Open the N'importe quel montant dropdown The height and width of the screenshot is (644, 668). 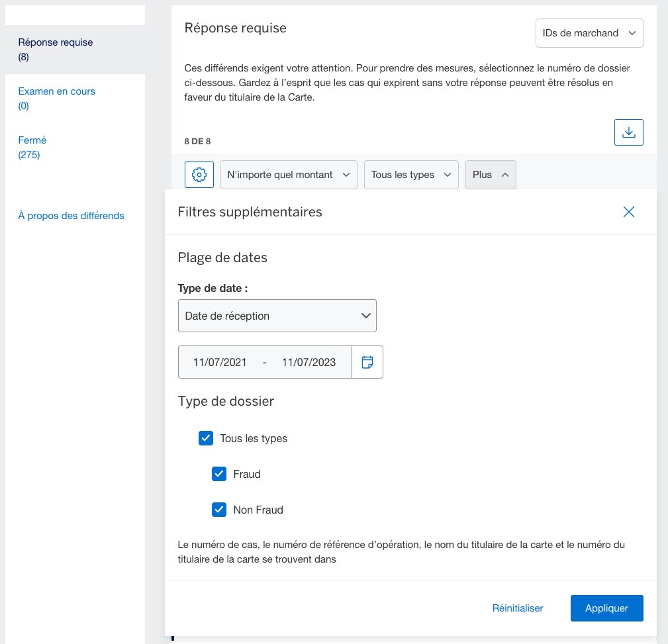289,174
